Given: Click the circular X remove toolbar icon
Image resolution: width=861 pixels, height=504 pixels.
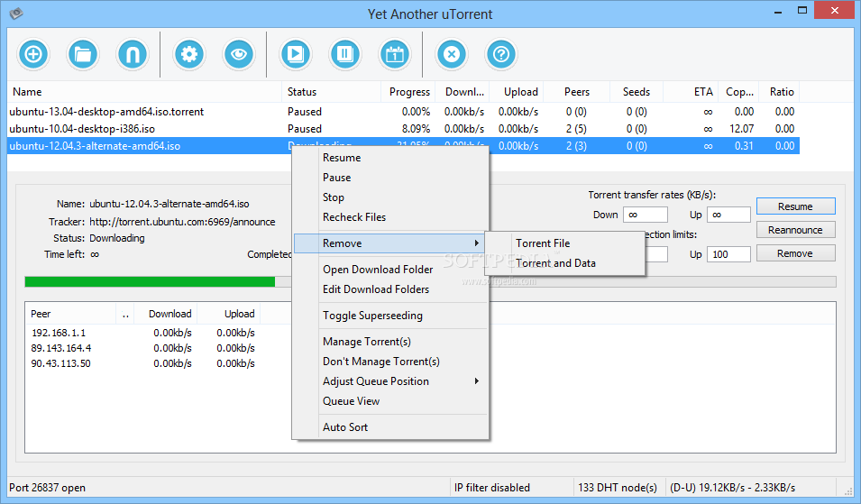Looking at the screenshot, I should click(x=452, y=54).
